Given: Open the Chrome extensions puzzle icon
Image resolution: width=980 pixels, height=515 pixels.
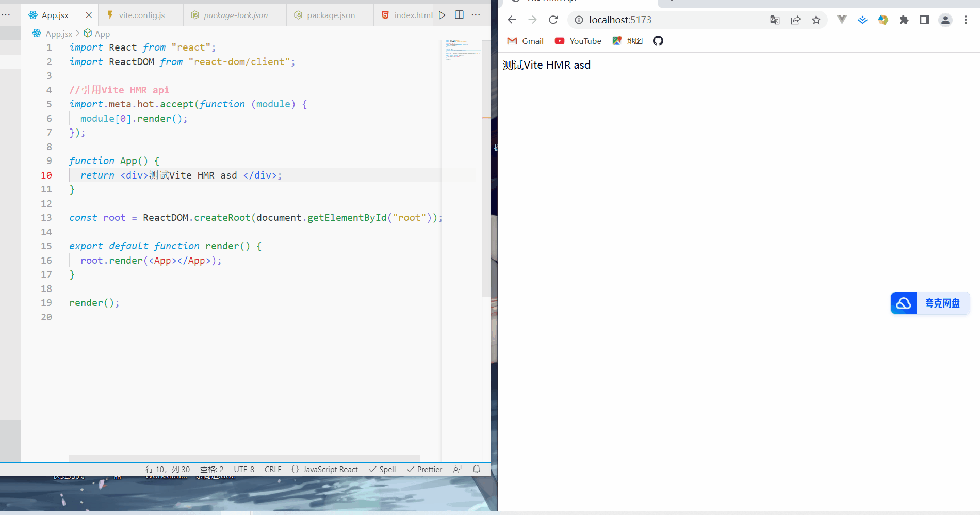Looking at the screenshot, I should [904, 20].
